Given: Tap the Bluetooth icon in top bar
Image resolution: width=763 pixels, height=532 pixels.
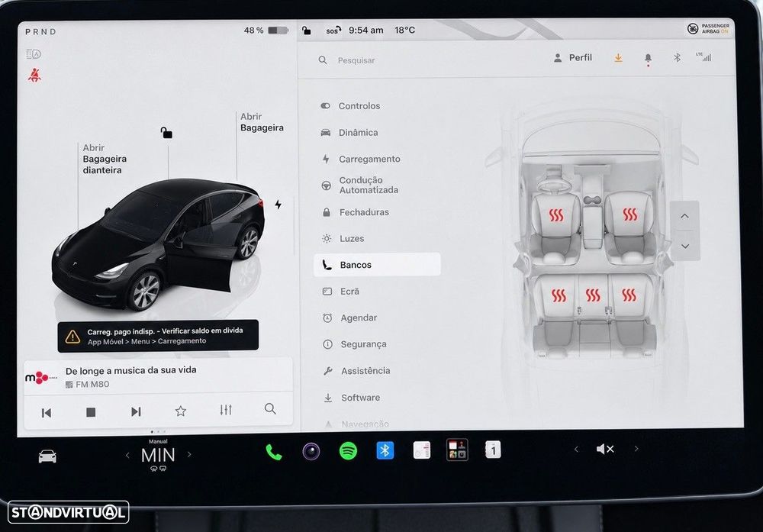Looking at the screenshot, I should point(677,57).
